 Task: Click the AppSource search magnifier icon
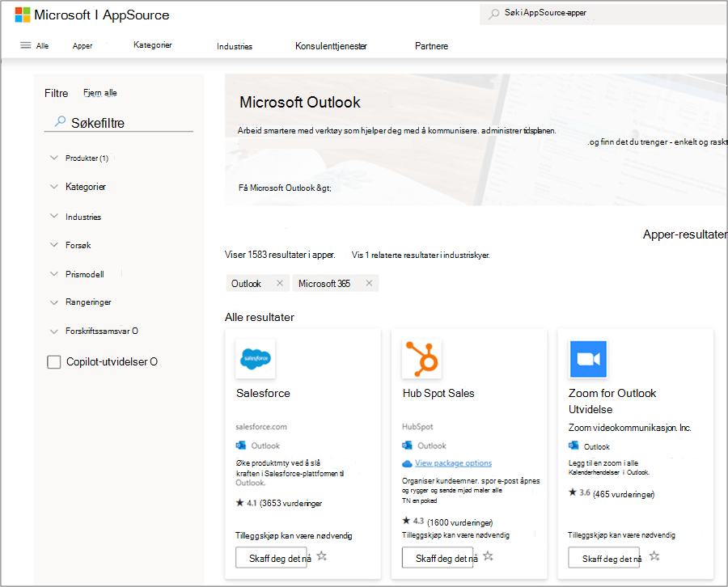coord(494,14)
